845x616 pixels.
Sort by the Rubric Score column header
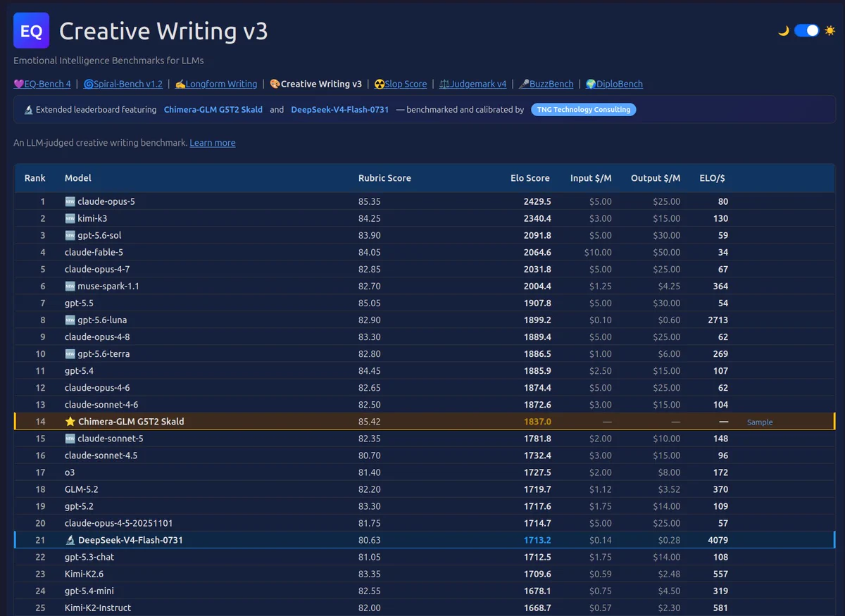384,178
